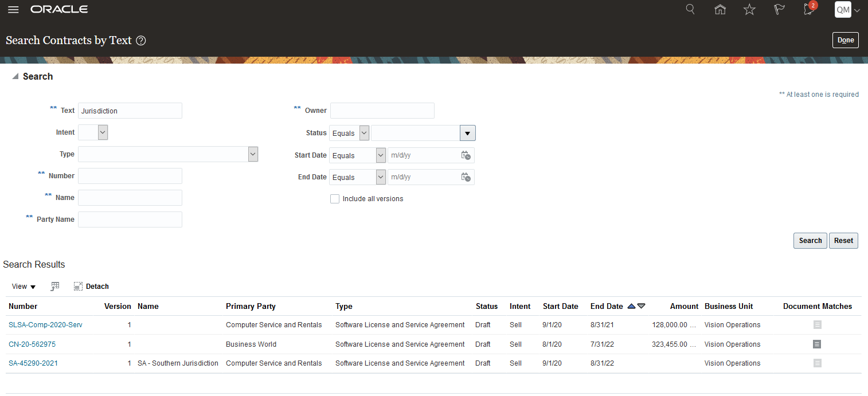This screenshot has height=396, width=868.
Task: Open document matches for CN-20-562975
Action: tap(818, 344)
